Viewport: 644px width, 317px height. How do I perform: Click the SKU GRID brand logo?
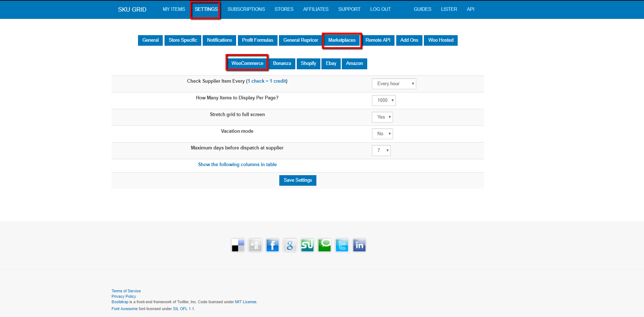132,10
